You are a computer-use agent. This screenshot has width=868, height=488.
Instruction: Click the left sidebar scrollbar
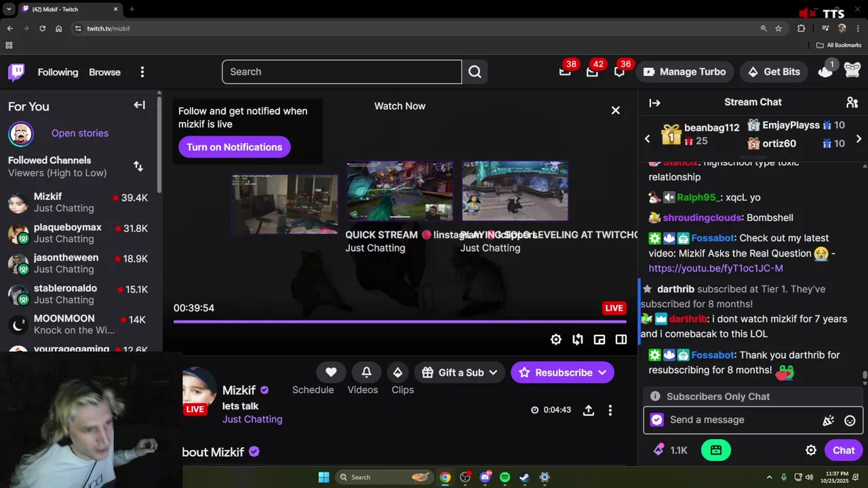click(159, 144)
